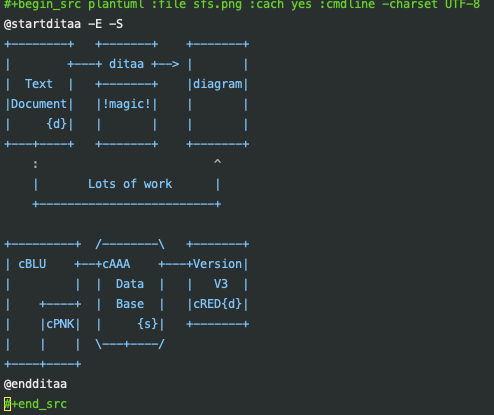Click the cPNK color code
The height and width of the screenshot is (415, 494).
click(x=60, y=324)
